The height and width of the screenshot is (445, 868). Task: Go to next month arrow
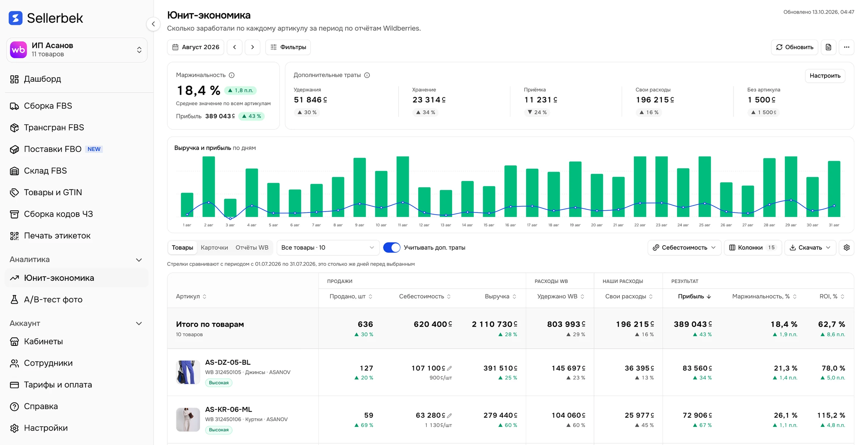(252, 47)
